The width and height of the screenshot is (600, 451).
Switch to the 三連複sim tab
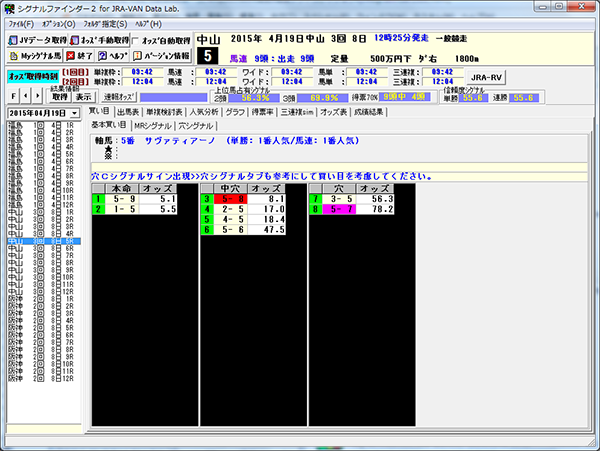297,112
